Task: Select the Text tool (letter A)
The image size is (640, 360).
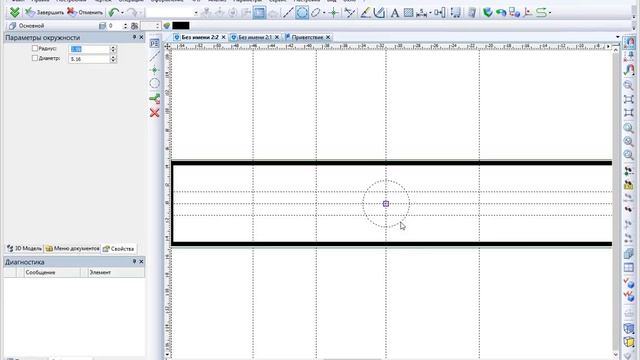Action: pyautogui.click(x=395, y=13)
